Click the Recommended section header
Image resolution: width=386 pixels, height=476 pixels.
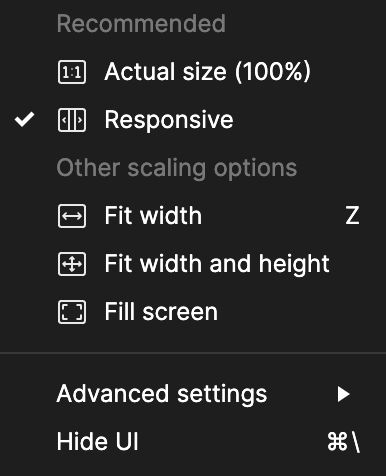[141, 24]
